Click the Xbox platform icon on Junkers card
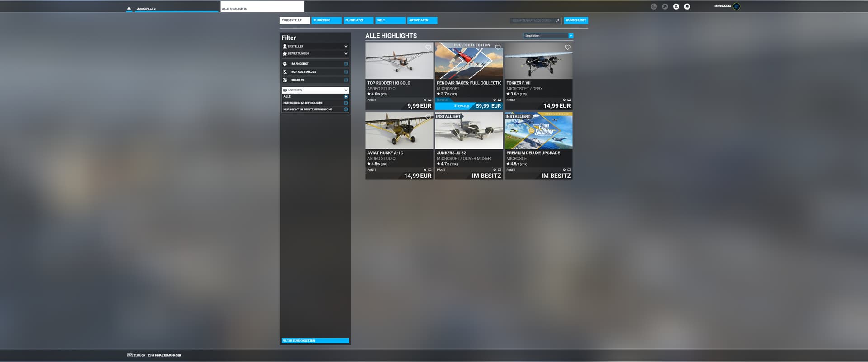This screenshot has width=868, height=362. tap(495, 170)
